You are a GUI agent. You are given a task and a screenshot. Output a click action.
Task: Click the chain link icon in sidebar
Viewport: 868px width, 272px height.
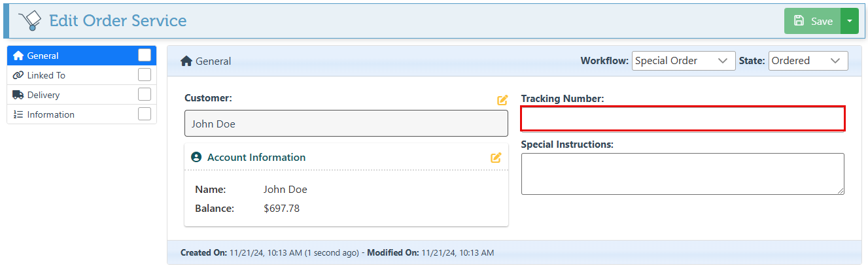tap(18, 75)
